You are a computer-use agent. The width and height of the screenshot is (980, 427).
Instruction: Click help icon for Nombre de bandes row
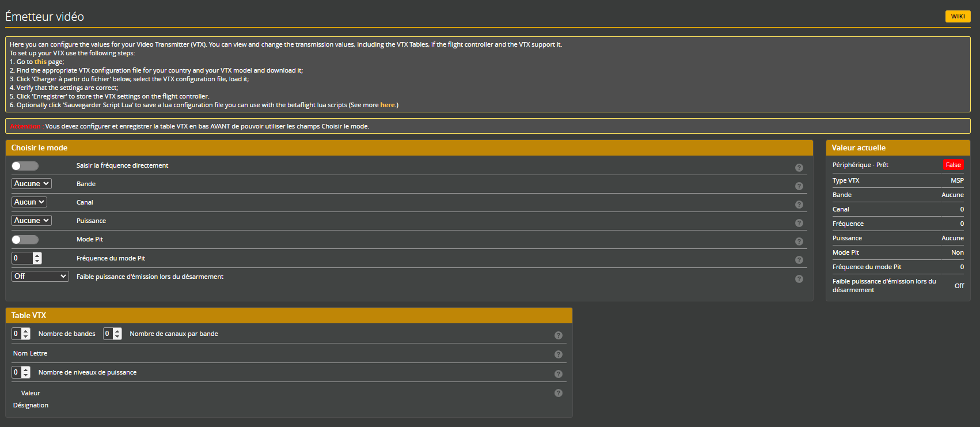click(558, 335)
